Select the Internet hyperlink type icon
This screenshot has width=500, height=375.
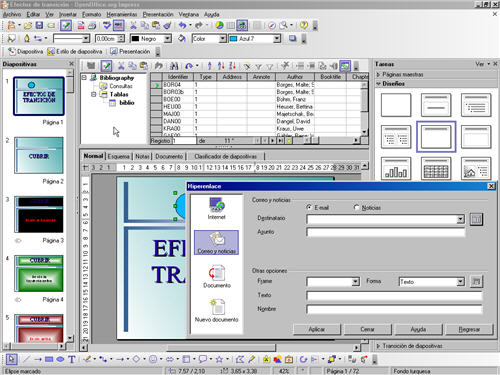point(217,208)
